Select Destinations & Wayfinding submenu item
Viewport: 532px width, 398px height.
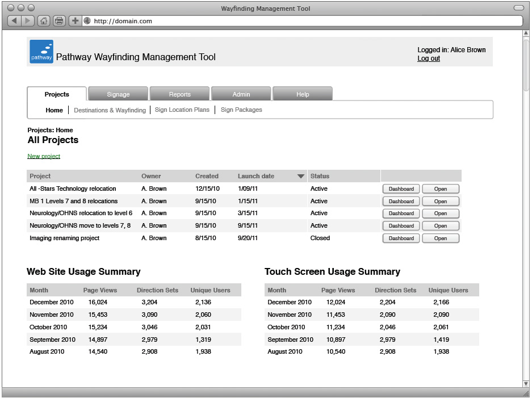[110, 110]
